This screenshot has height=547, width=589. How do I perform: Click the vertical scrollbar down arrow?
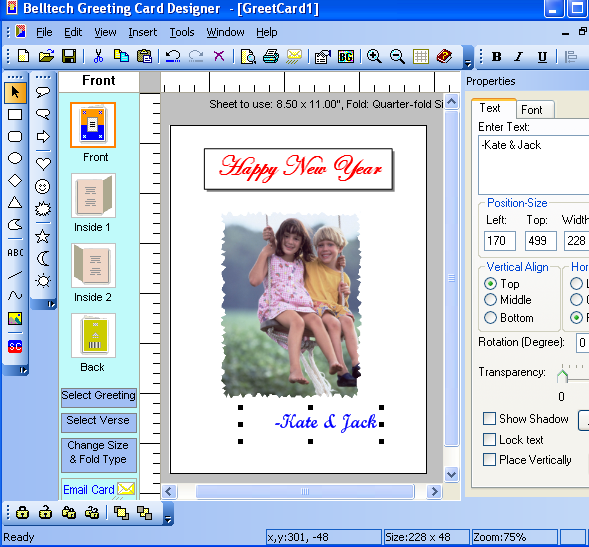tap(452, 474)
